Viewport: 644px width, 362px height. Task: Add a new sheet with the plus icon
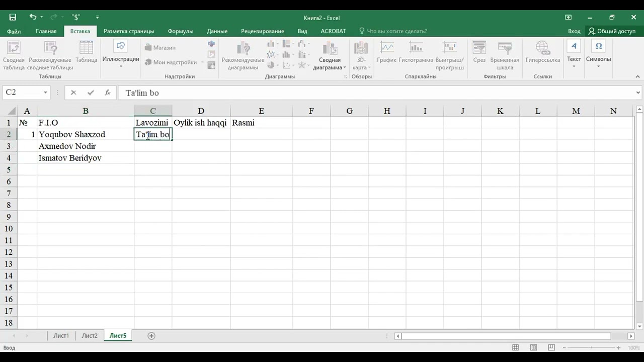coord(151,336)
